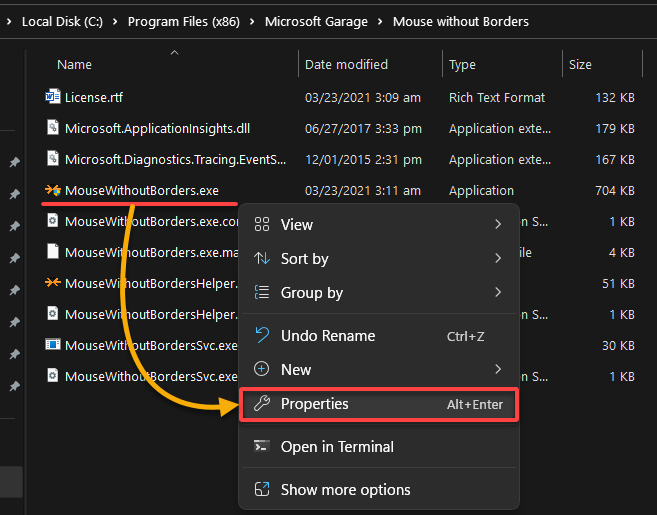Click the Undo Rename curved arrow icon
The image size is (657, 515).
pos(262,335)
